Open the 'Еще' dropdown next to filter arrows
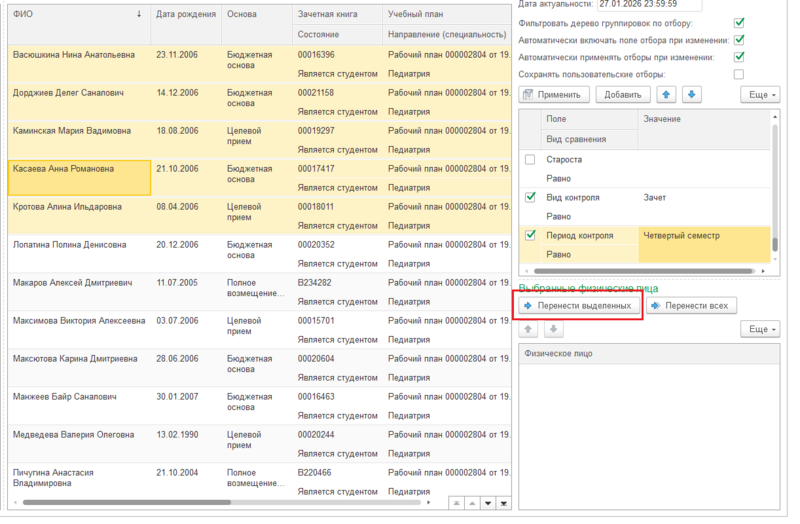 click(x=761, y=95)
